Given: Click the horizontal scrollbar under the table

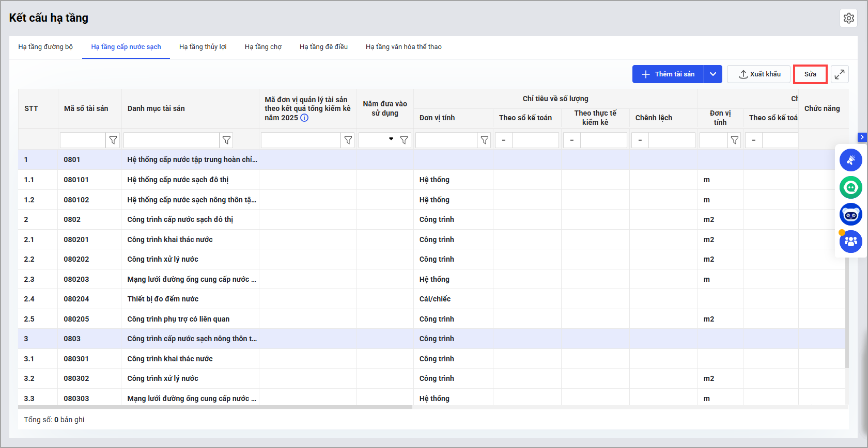Looking at the screenshot, I should pos(215,407).
